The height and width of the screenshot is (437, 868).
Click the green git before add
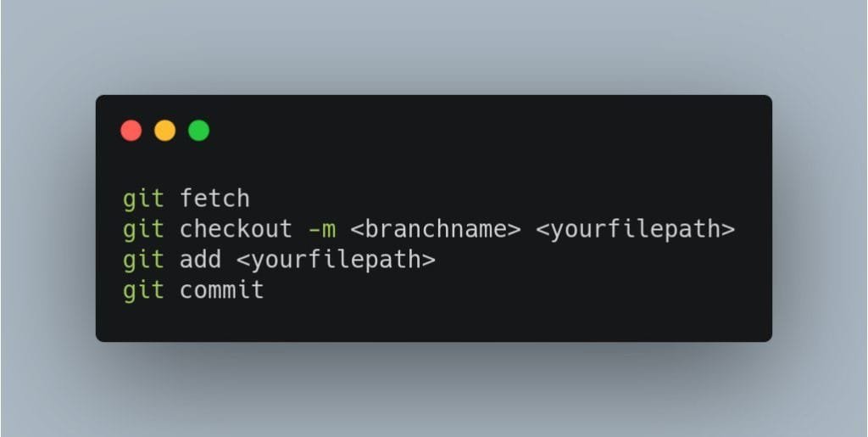tap(143, 261)
